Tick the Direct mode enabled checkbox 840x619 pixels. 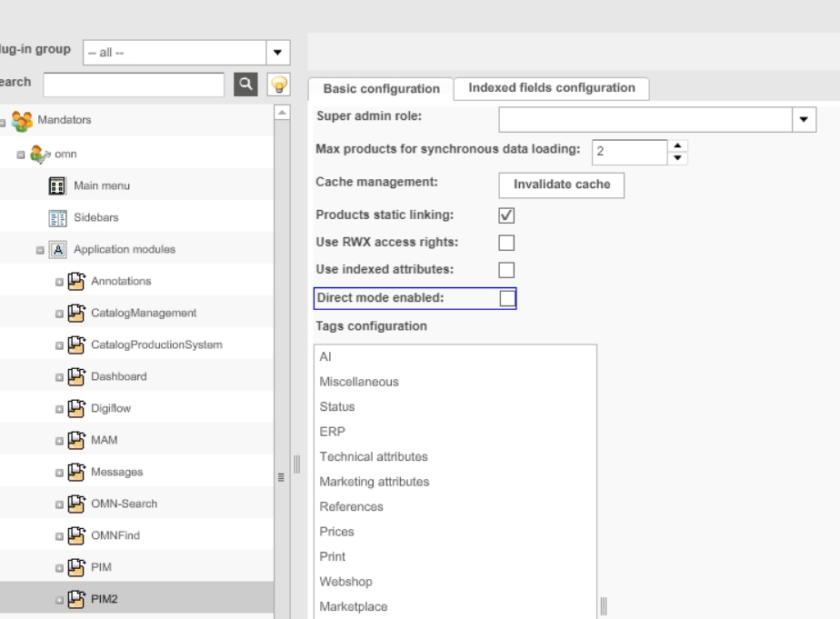[507, 298]
